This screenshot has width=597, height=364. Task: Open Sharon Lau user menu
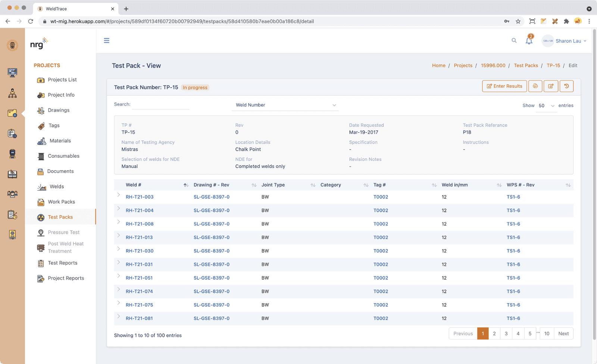click(564, 41)
